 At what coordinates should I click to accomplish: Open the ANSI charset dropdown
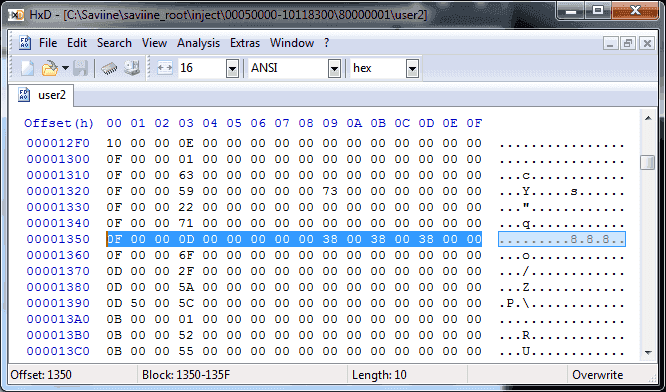point(334,68)
